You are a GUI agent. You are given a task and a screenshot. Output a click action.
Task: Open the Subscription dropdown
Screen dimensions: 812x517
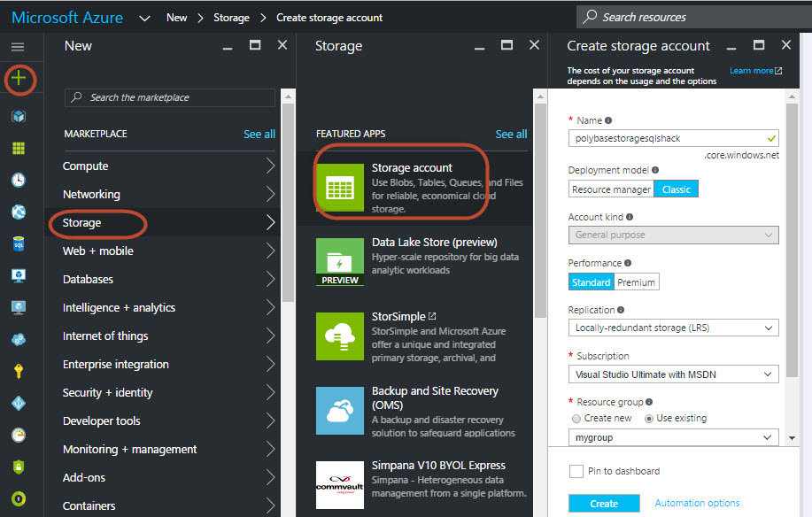click(673, 374)
